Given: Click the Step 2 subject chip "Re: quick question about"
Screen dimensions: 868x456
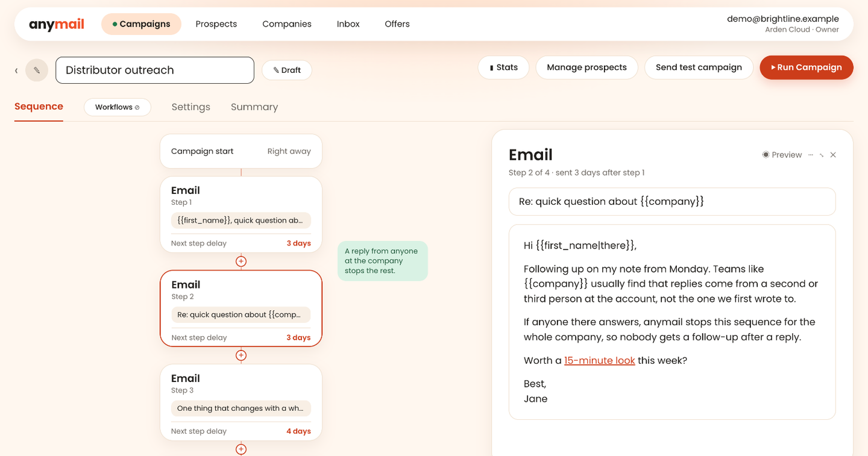Looking at the screenshot, I should (241, 314).
